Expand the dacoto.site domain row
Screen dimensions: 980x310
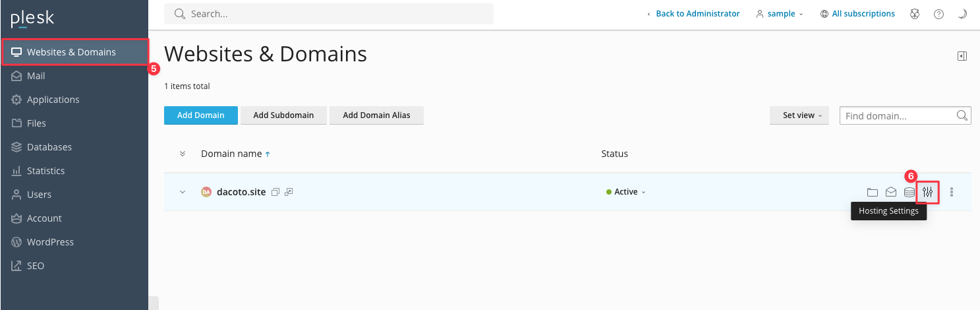click(183, 192)
